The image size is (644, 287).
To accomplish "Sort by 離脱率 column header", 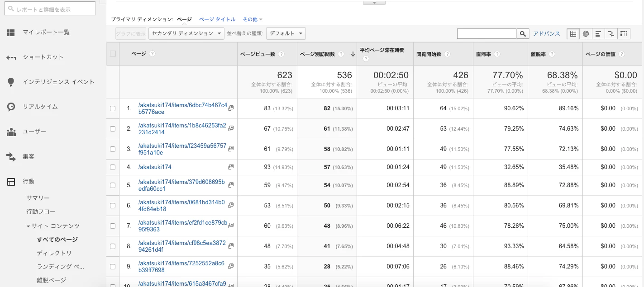I will pos(538,54).
